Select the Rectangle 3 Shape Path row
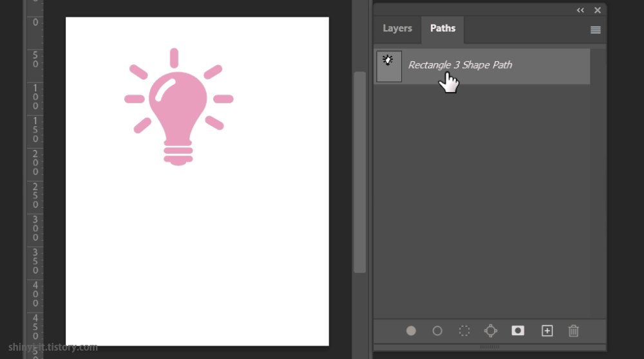Screen dimensions: 644x359 pyautogui.click(x=482, y=66)
